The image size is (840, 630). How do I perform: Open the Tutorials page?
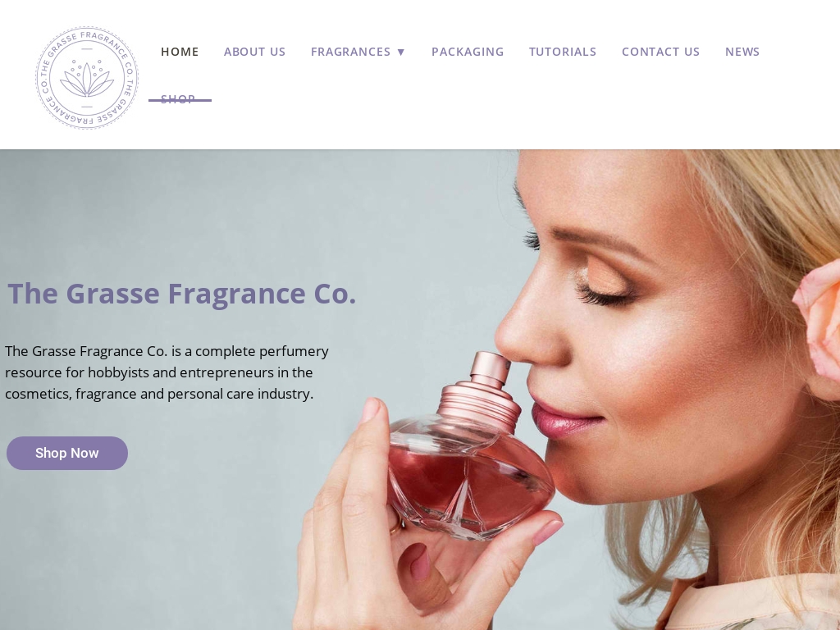[x=563, y=52]
